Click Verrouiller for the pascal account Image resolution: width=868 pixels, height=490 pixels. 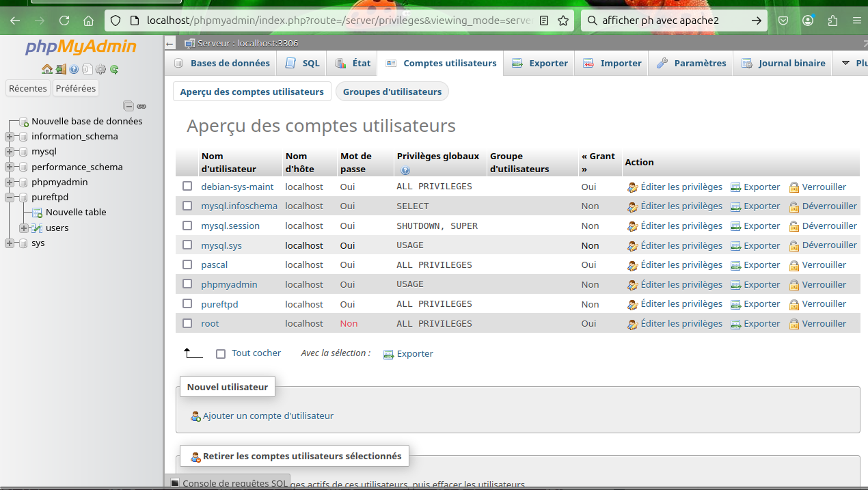817,264
